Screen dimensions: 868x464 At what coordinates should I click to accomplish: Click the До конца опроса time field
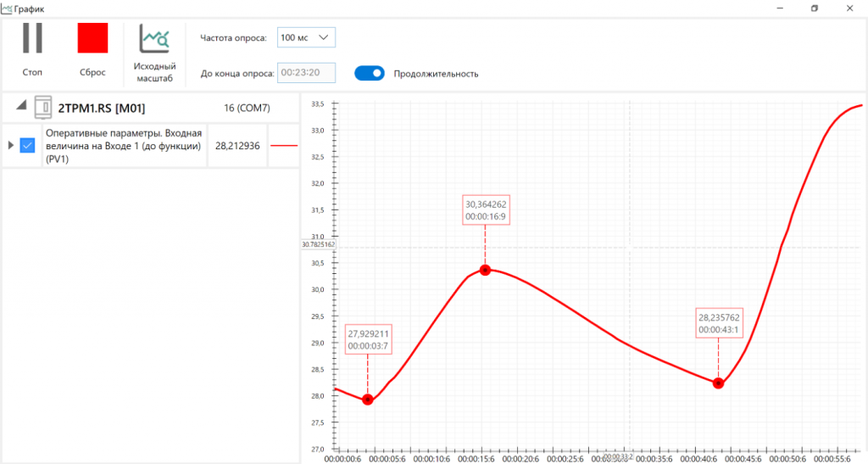(x=306, y=73)
